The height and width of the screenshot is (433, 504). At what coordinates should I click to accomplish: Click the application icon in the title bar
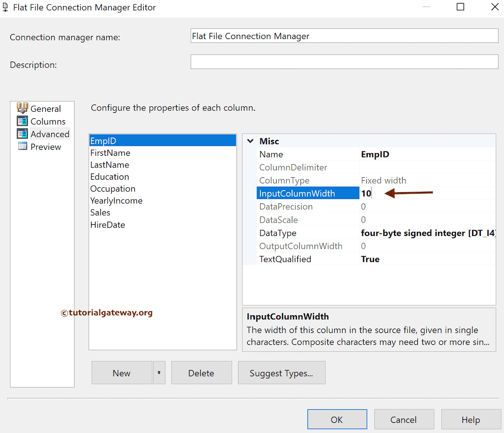point(6,7)
